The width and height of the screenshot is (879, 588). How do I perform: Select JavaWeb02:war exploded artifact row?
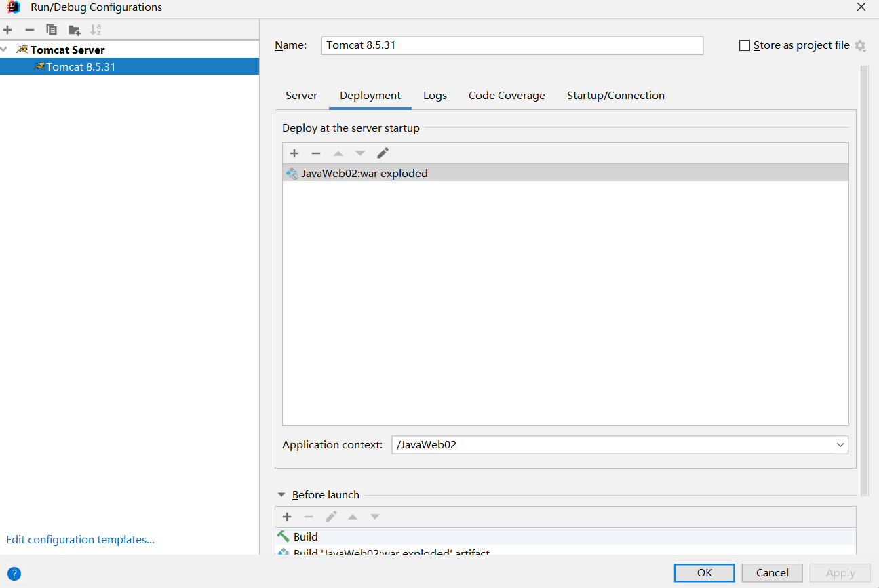[566, 173]
